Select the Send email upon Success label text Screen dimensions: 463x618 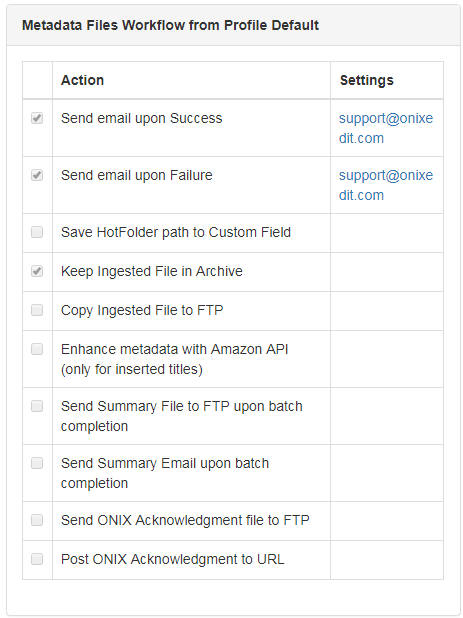[141, 118]
